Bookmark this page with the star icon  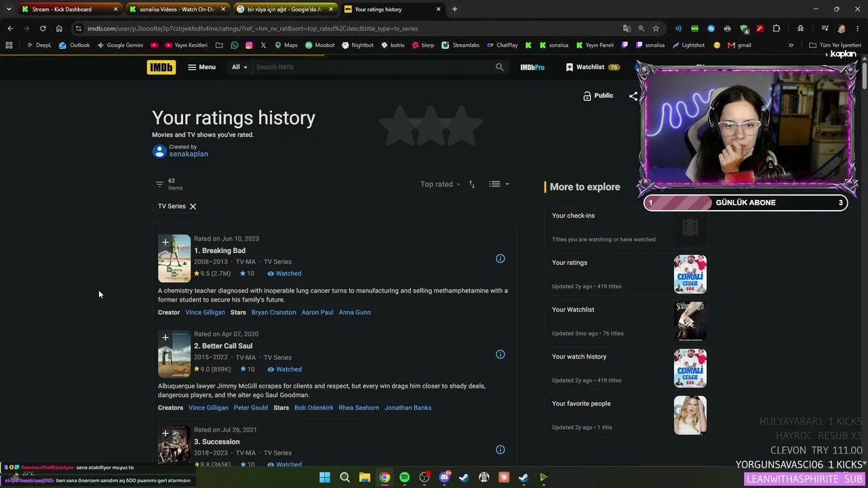656,28
